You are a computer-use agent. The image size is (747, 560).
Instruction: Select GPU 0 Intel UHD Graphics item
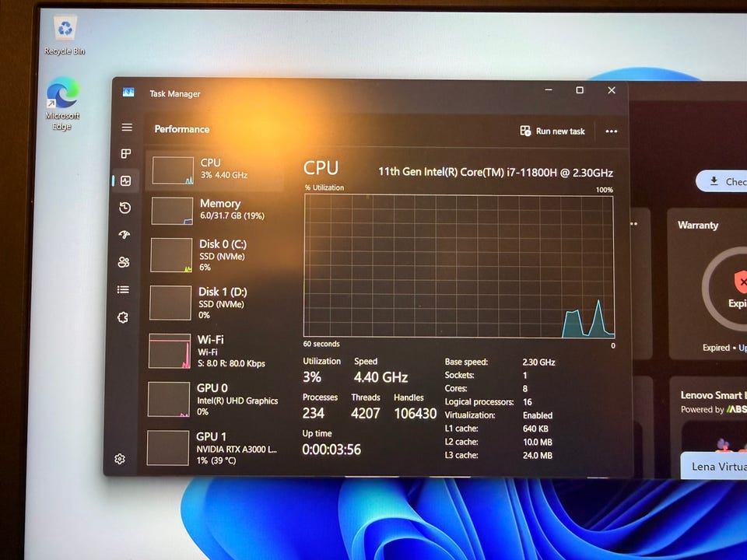pos(212,400)
